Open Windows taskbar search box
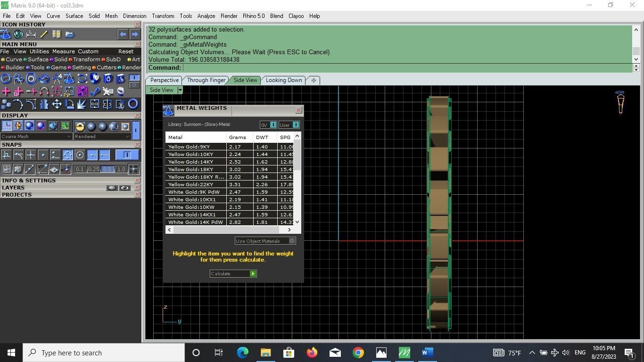This screenshot has height=362, width=644. pos(104,353)
